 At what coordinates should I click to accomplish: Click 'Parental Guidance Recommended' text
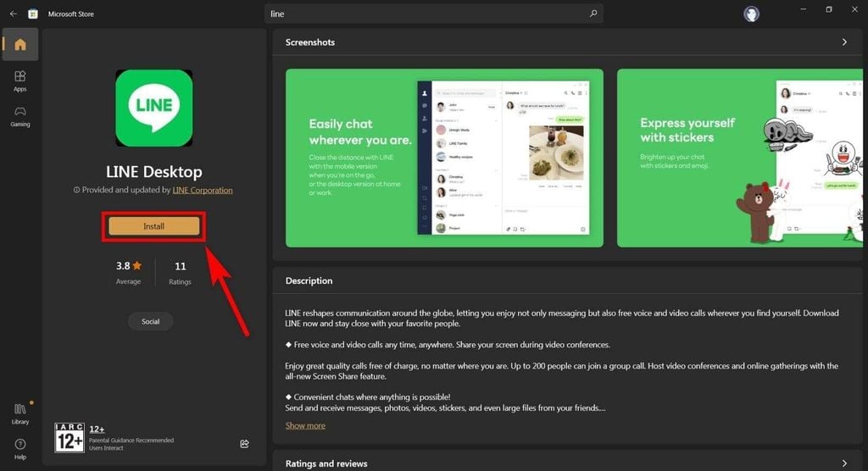tap(131, 441)
